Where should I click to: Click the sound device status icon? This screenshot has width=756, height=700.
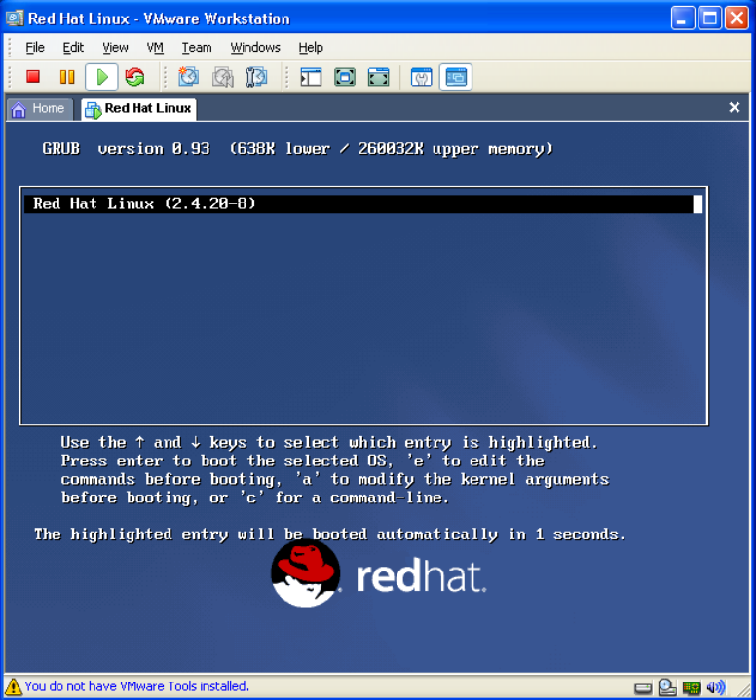(x=716, y=687)
